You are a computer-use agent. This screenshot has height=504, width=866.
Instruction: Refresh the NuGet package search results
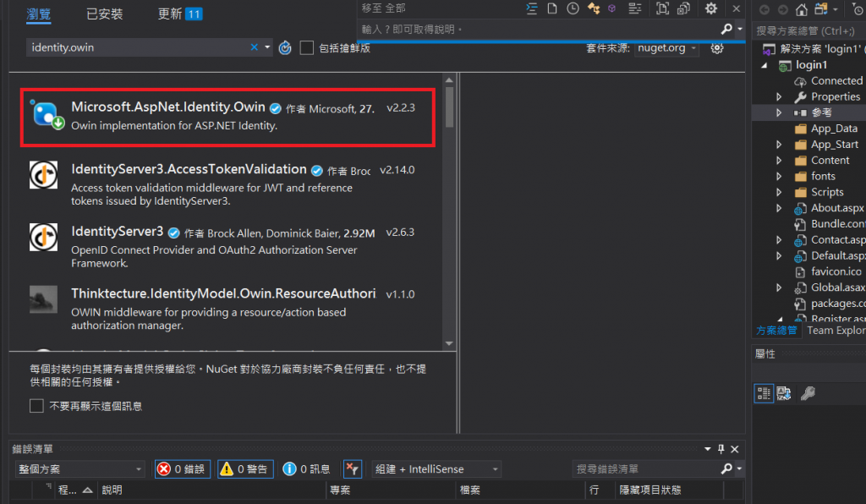click(x=285, y=48)
